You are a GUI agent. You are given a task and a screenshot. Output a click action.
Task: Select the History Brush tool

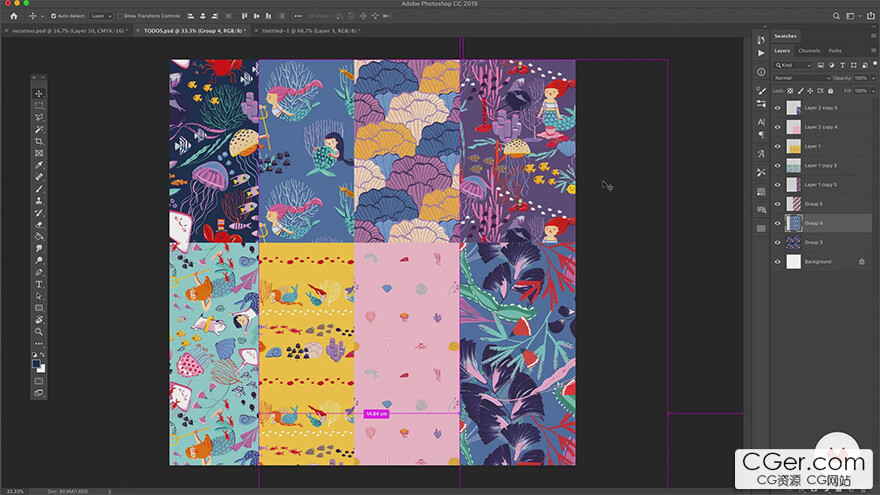point(39,213)
